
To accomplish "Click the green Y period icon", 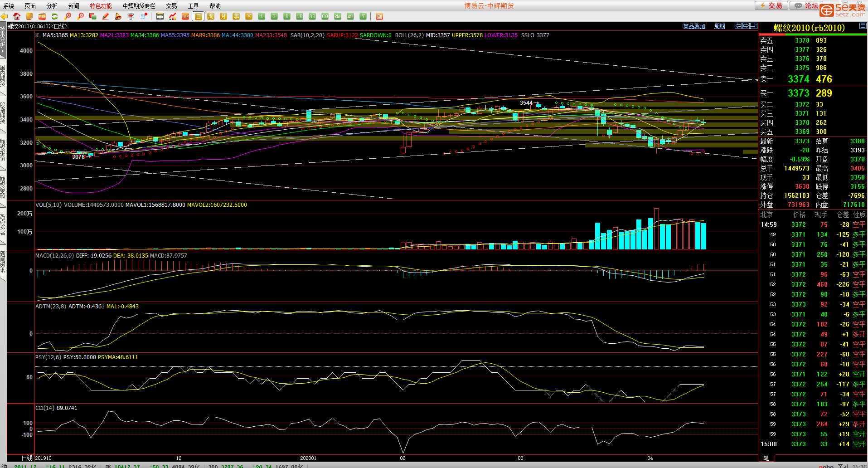I will pos(363,16).
